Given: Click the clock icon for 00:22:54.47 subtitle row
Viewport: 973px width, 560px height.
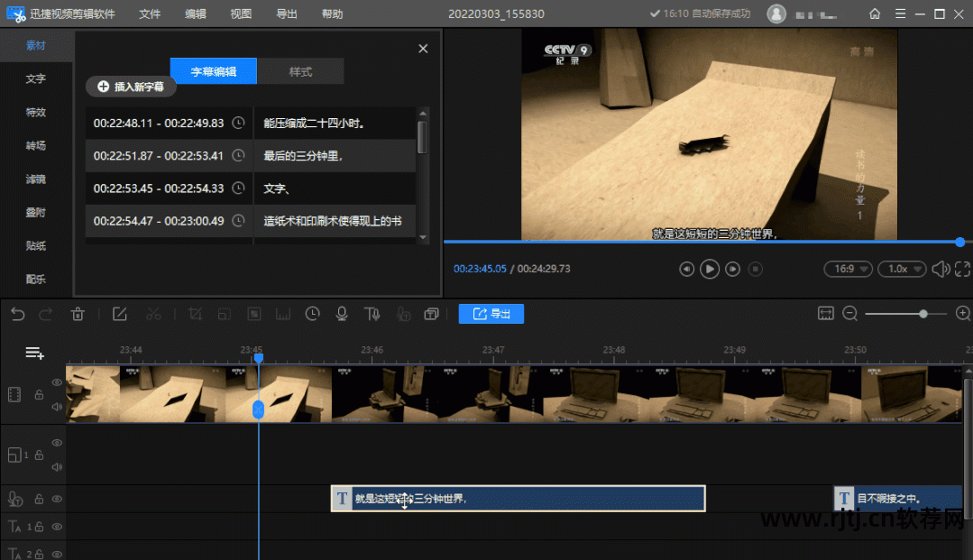Looking at the screenshot, I should tap(238, 220).
